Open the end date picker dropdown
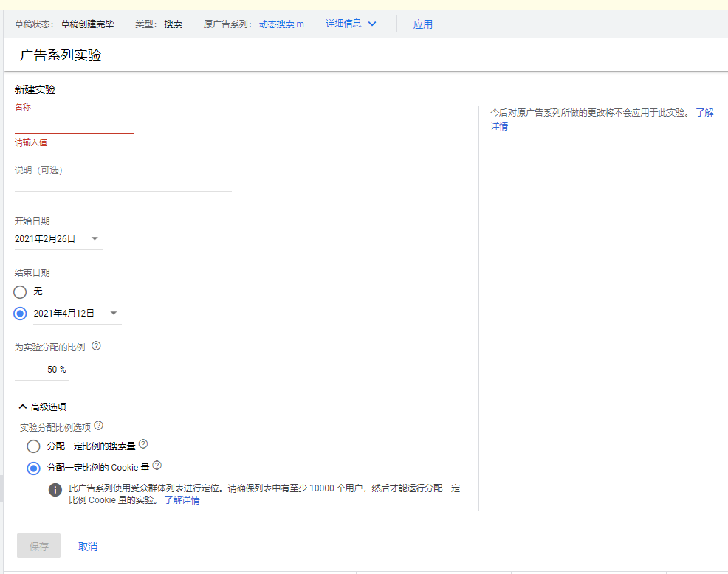 point(114,313)
